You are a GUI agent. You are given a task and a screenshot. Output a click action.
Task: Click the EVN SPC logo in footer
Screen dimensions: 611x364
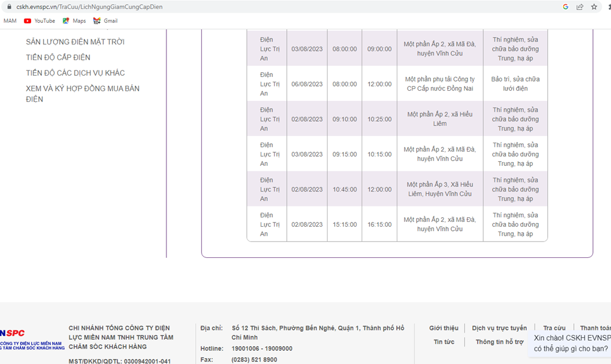(x=32, y=340)
